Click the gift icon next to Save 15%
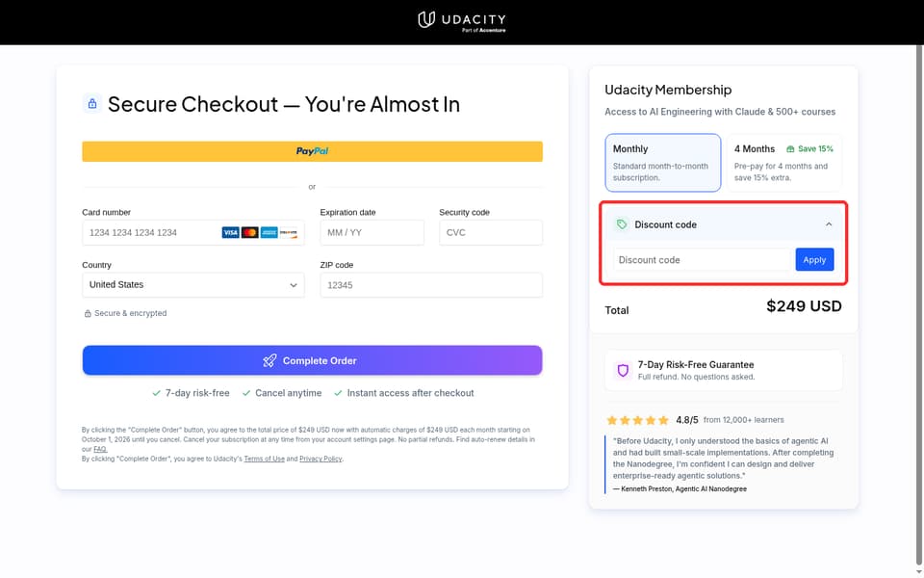The image size is (924, 578). [790, 149]
